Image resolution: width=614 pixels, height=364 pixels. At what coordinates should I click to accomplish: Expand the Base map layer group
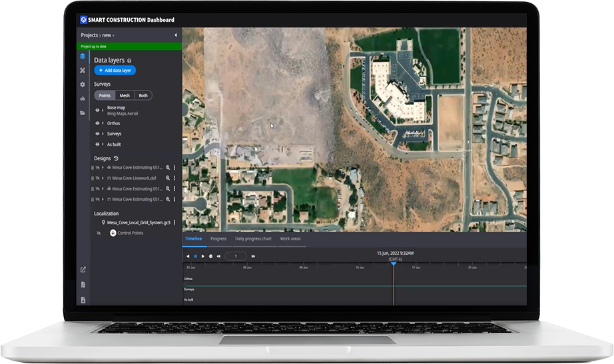pyautogui.click(x=103, y=110)
